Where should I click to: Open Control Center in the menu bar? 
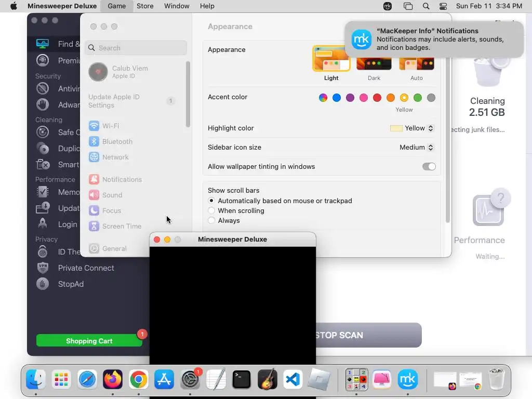click(443, 6)
